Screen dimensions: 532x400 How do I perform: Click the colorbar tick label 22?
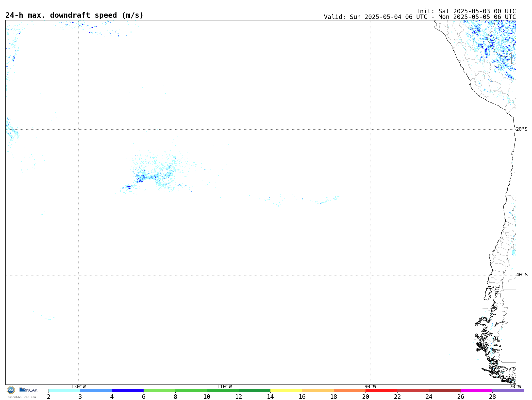point(397,397)
